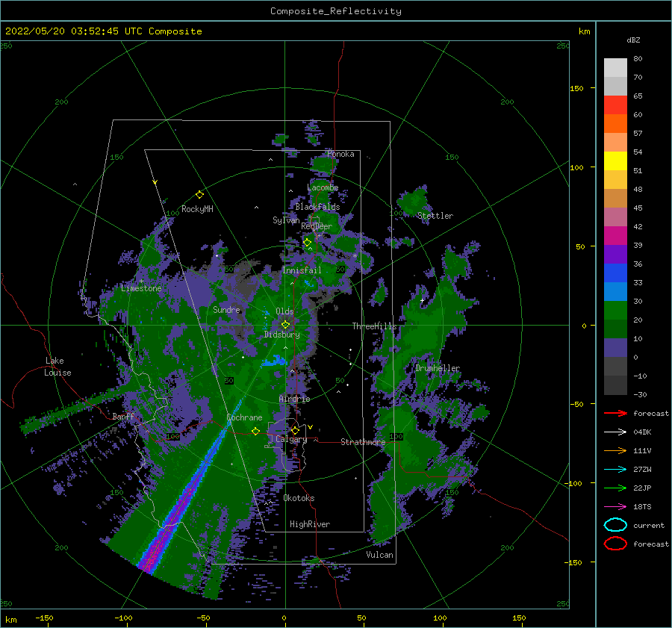The width and height of the screenshot is (672, 628).
Task: Click the white asterisk marker above Limestone
Action: click(x=141, y=282)
